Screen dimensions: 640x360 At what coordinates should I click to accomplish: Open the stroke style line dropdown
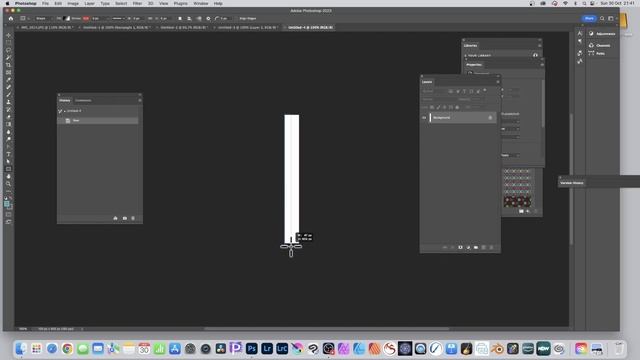pos(119,18)
